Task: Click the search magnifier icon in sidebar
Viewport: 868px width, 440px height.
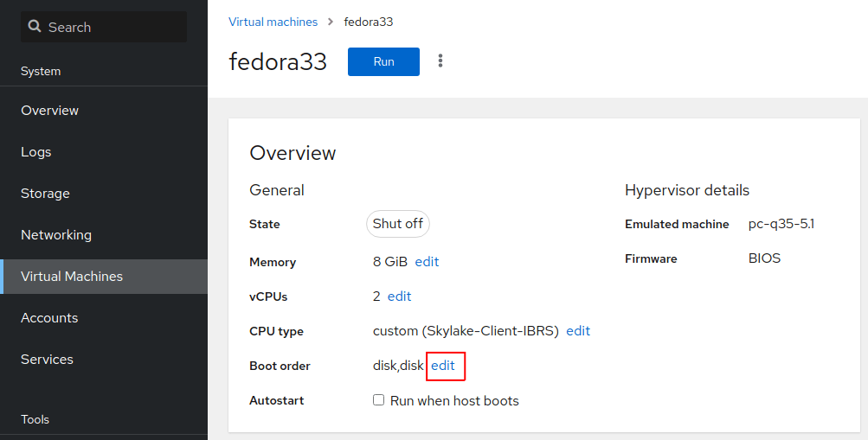Action: [x=35, y=27]
